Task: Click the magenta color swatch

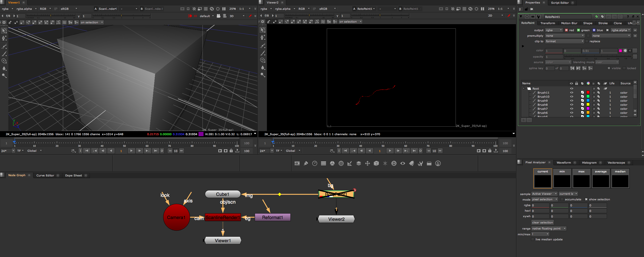Action: pyautogui.click(x=620, y=51)
